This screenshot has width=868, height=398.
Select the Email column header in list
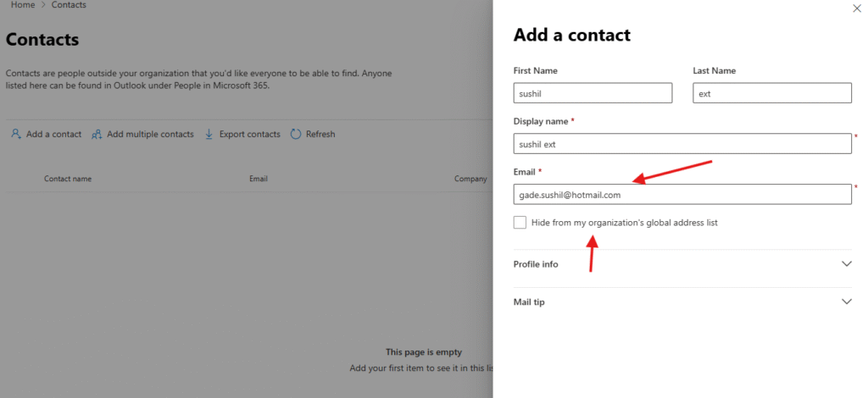(259, 179)
